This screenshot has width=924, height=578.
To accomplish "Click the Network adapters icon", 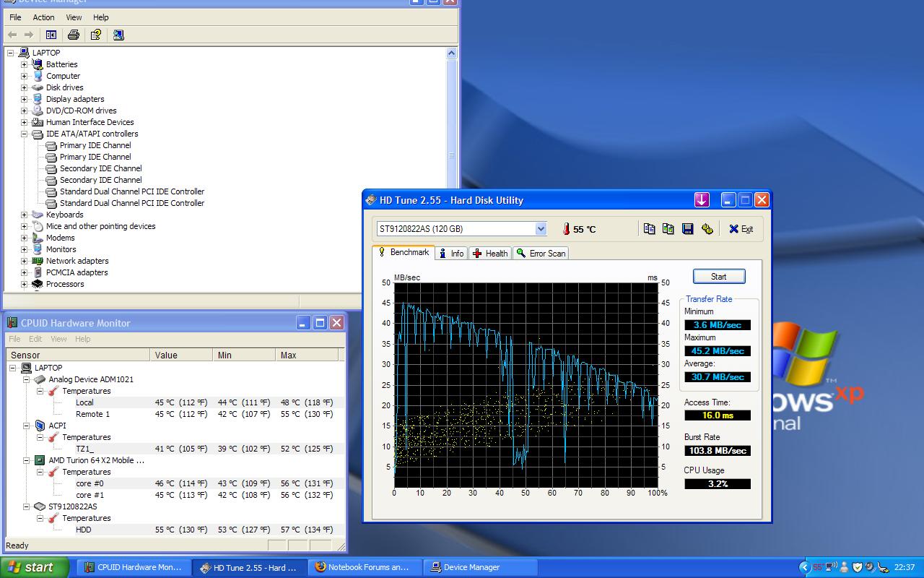I will click(x=38, y=261).
